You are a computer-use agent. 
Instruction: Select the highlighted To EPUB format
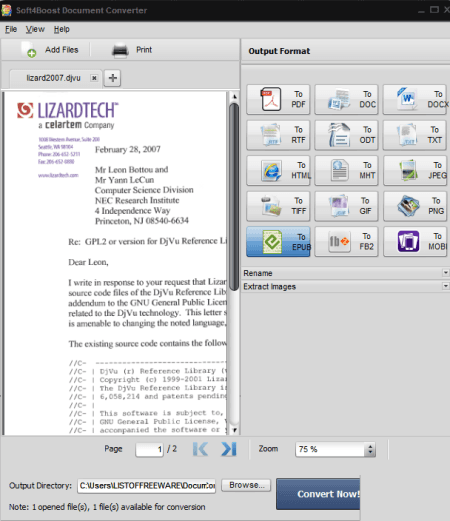point(278,242)
